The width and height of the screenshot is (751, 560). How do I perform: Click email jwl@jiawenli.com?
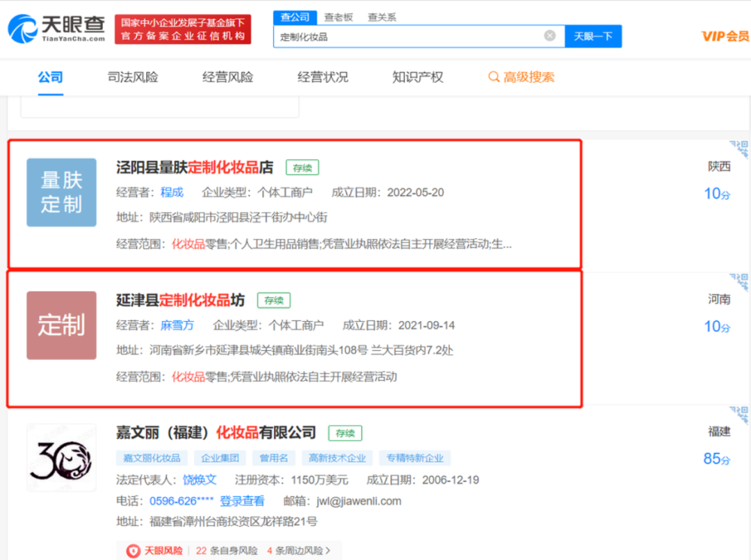(359, 501)
